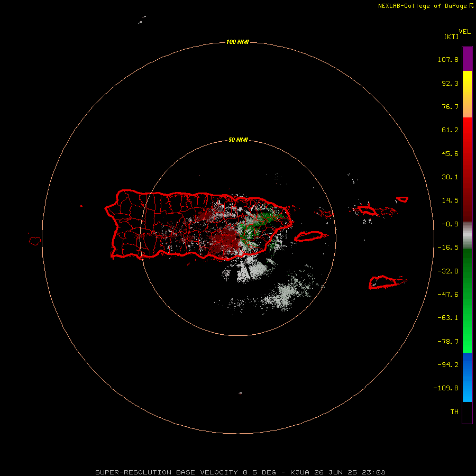Click the TH threshold label

point(454,412)
